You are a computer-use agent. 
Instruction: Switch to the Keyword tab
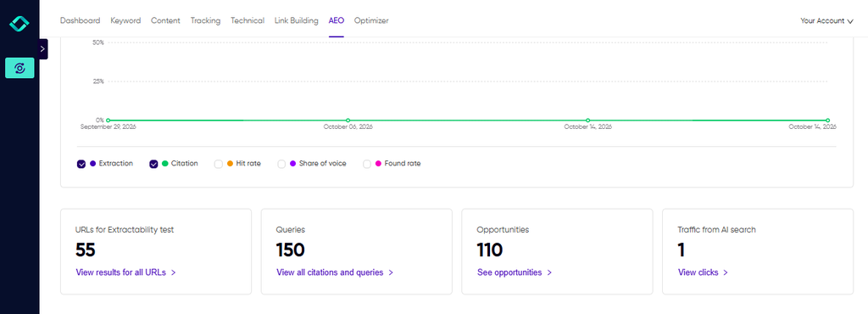pos(125,20)
